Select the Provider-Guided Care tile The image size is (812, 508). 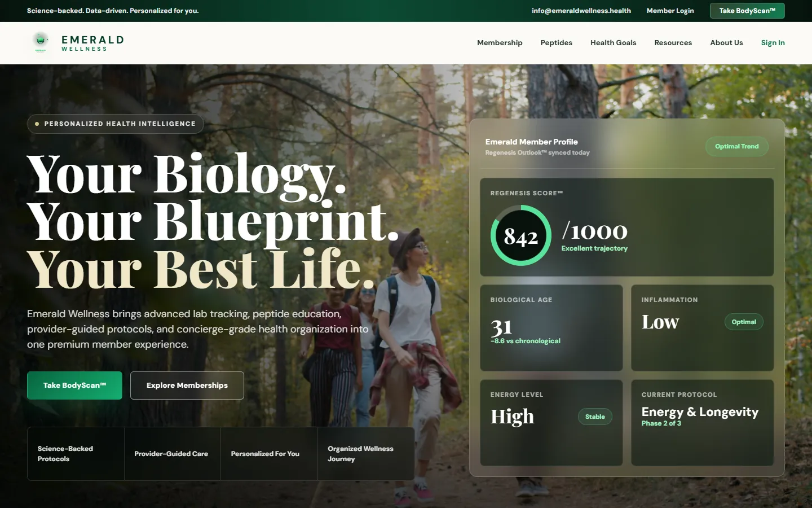[173, 454]
